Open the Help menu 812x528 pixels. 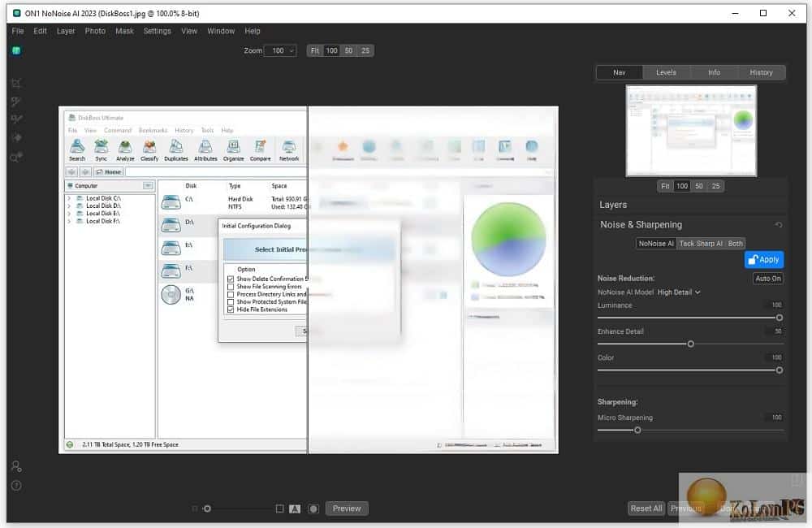[x=253, y=31]
